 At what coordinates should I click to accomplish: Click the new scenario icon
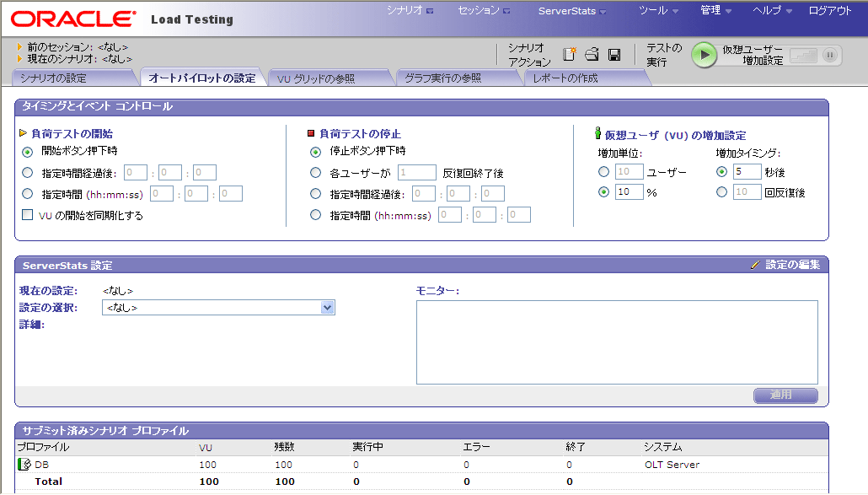[570, 55]
